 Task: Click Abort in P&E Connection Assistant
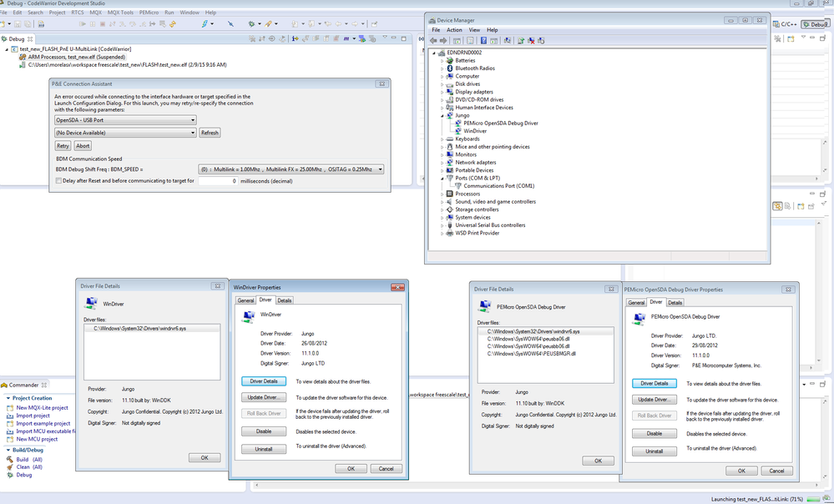[83, 145]
